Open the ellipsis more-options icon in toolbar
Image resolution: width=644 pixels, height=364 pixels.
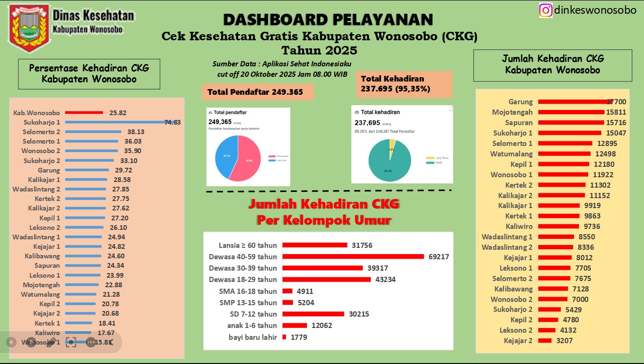tap(90, 342)
